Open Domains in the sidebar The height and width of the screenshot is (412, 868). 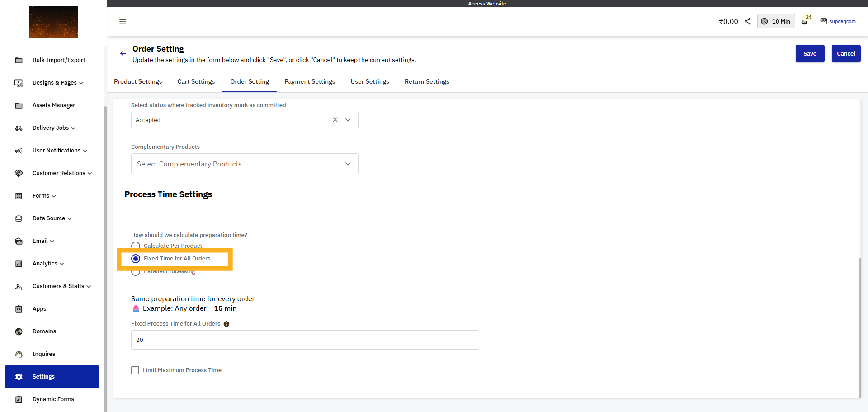(x=44, y=331)
